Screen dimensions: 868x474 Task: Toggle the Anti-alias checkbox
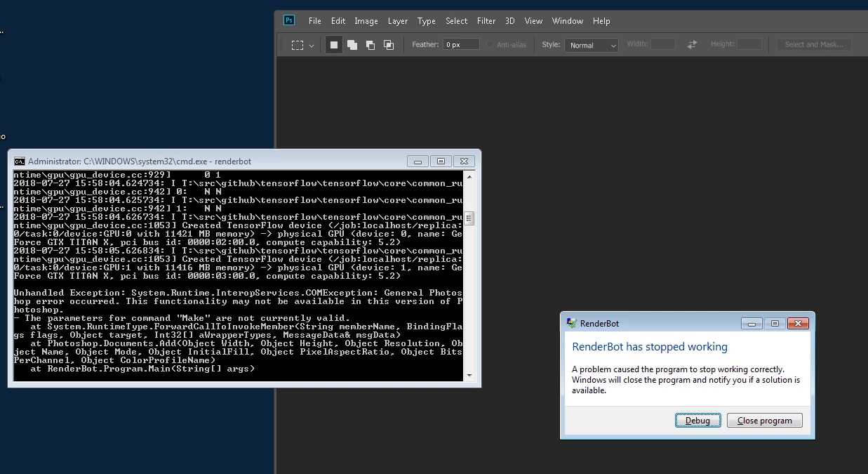tap(490, 45)
